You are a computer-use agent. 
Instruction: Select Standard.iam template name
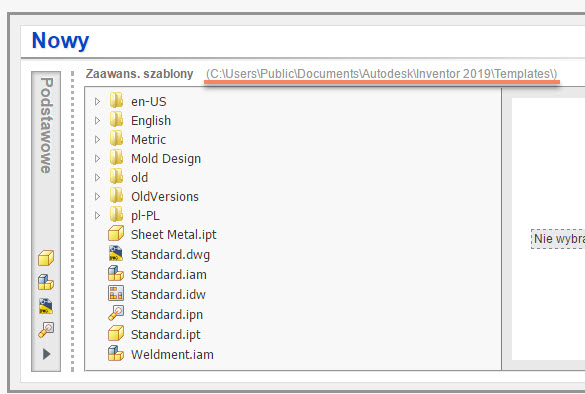[x=169, y=275]
